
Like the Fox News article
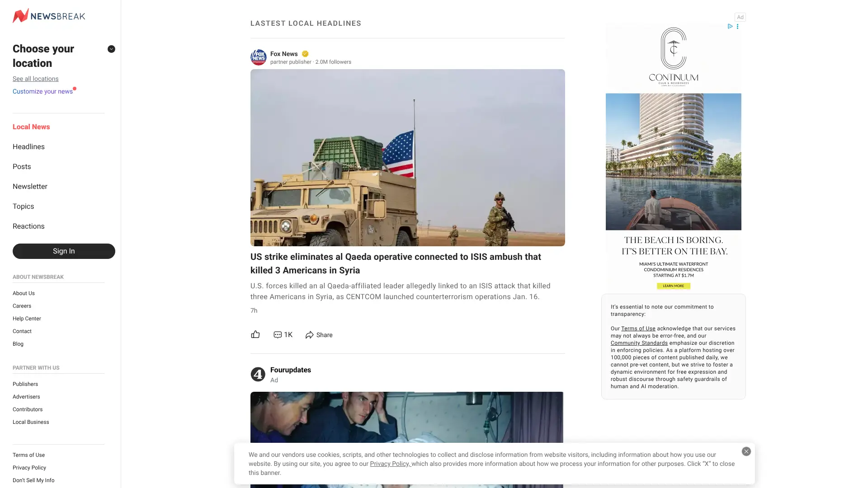click(255, 334)
